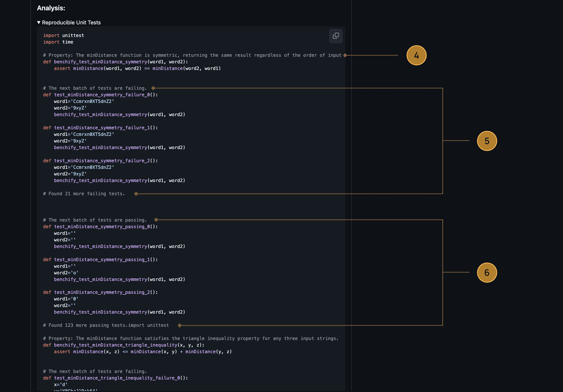Click diamond marker after 'Found 123 more passing tests'
Screen dimensions: 563x392
coord(180,326)
